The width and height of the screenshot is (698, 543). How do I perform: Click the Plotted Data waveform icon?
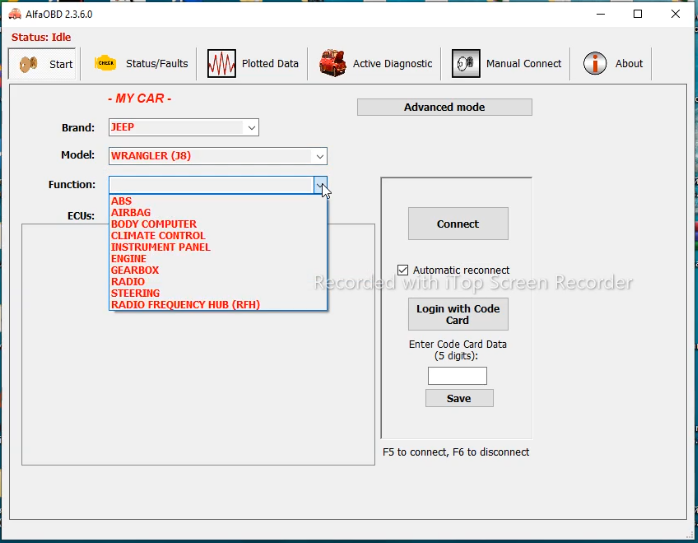pos(221,64)
